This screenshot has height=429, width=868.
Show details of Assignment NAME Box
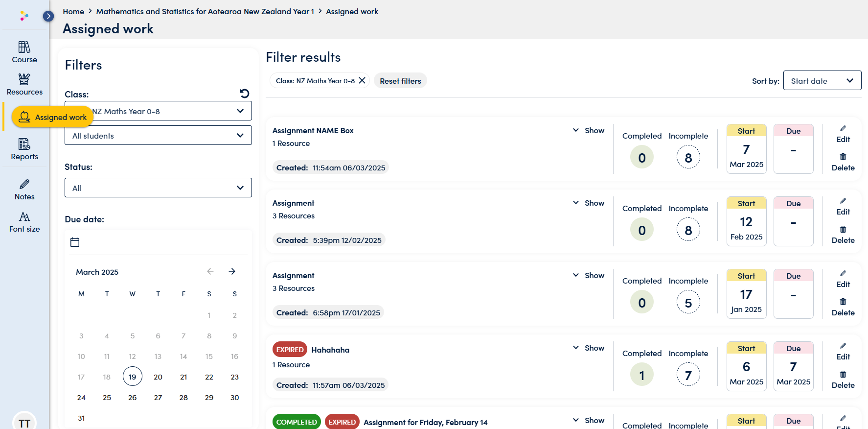pyautogui.click(x=589, y=130)
